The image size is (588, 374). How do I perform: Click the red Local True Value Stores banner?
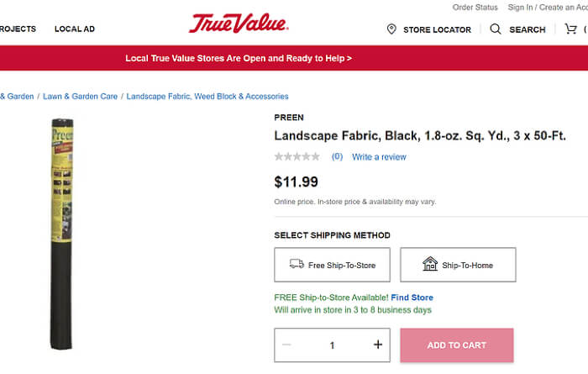coord(239,59)
